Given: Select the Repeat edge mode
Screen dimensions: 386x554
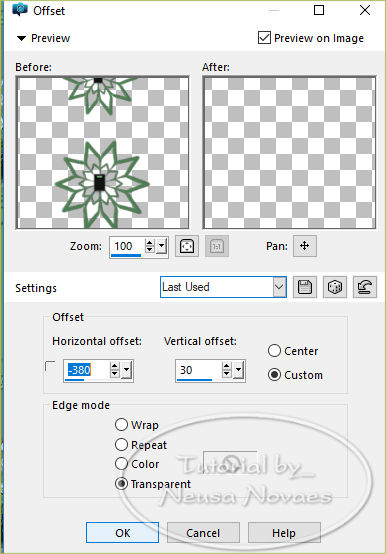Looking at the screenshot, I should click(x=121, y=444).
